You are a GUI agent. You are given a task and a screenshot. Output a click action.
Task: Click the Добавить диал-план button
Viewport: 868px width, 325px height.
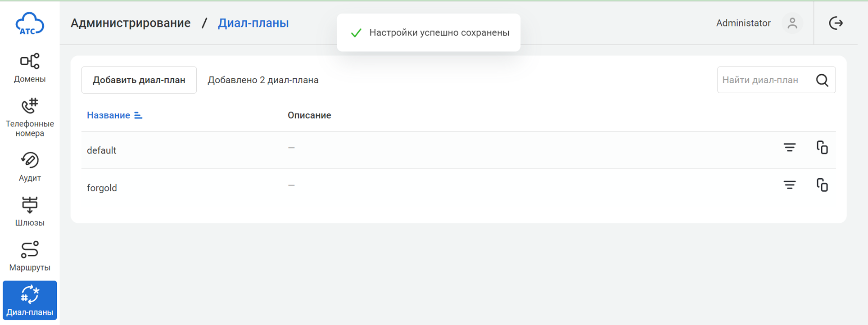[139, 80]
